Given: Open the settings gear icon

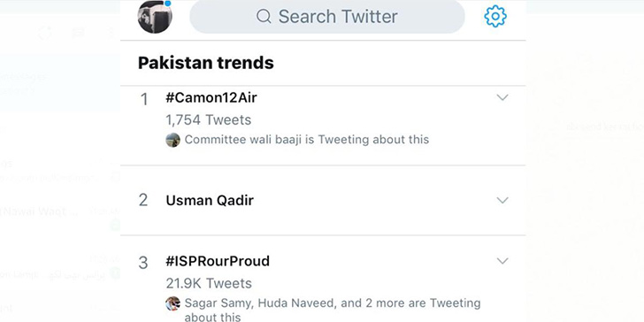Looking at the screenshot, I should point(495,17).
